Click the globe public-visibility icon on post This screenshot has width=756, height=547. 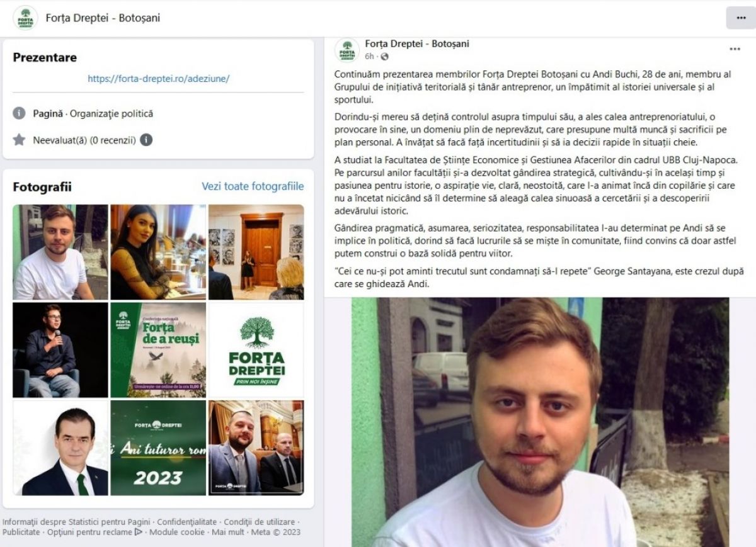pos(385,57)
